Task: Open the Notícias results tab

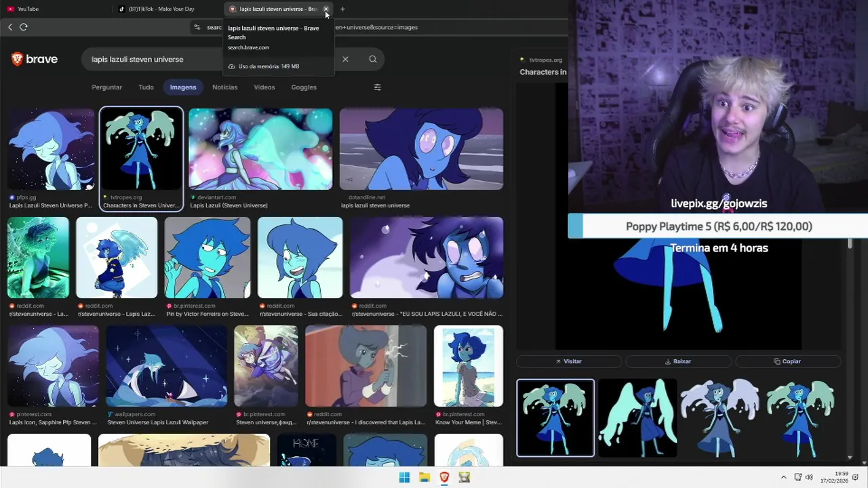Action: [x=225, y=87]
